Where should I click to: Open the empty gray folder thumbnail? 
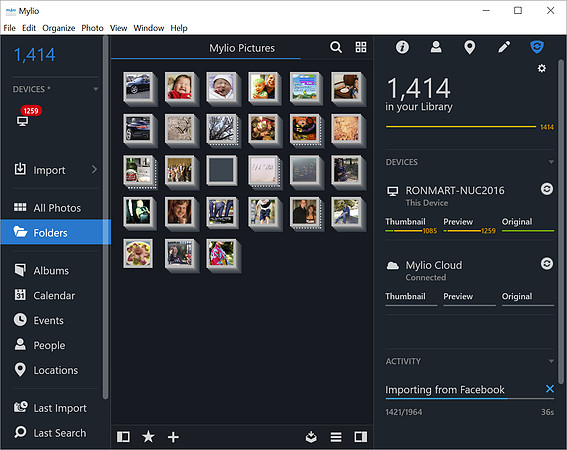click(221, 170)
